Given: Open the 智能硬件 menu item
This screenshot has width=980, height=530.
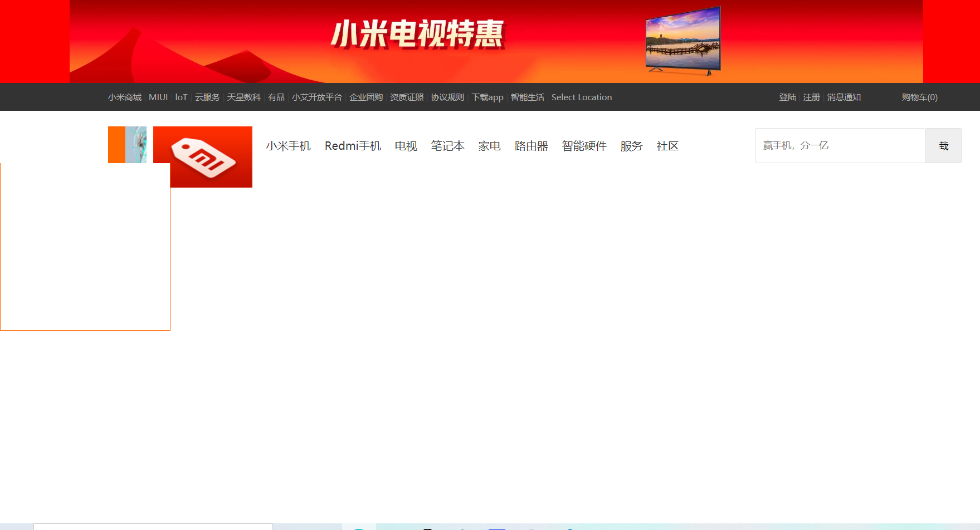Looking at the screenshot, I should tap(584, 146).
